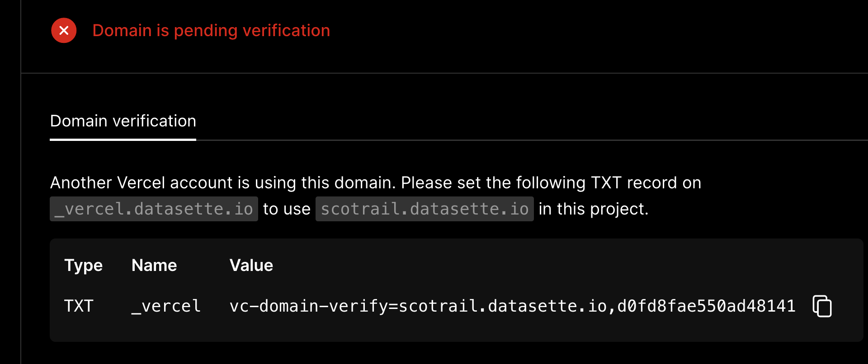Select the _vercel name cell in the table
This screenshot has width=868, height=364.
pyautogui.click(x=165, y=306)
